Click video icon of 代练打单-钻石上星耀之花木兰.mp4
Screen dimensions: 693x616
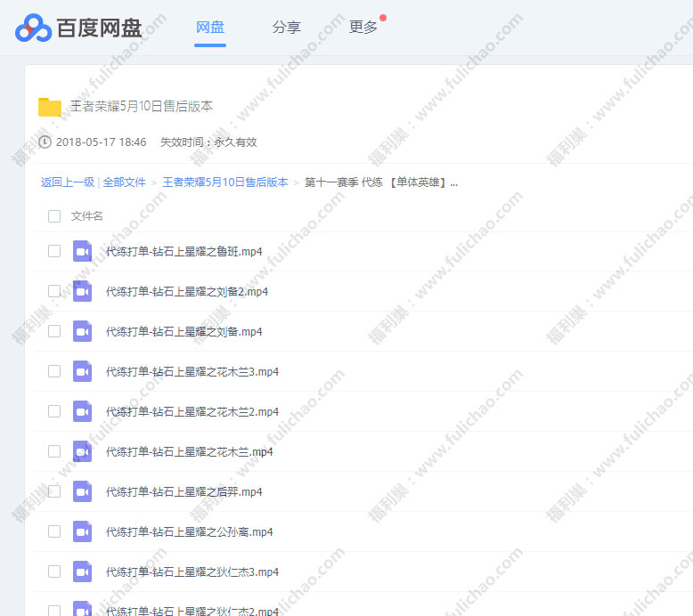tap(82, 451)
